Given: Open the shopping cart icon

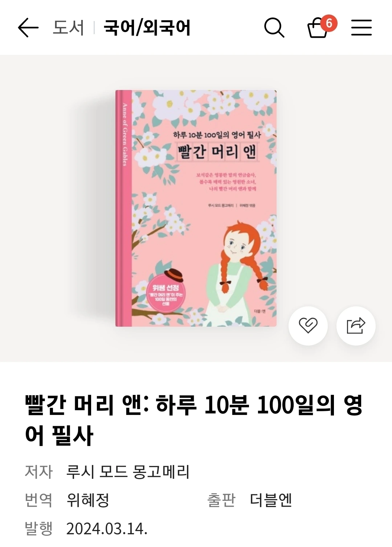Looking at the screenshot, I should (318, 28).
